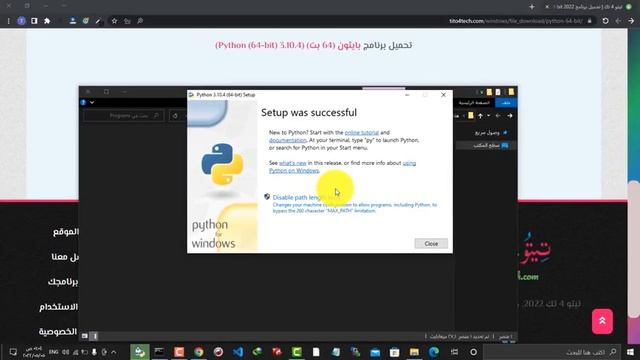Screen dimensions: 640x360
Task: Click File Explorer large icons view button
Action: 84,336
